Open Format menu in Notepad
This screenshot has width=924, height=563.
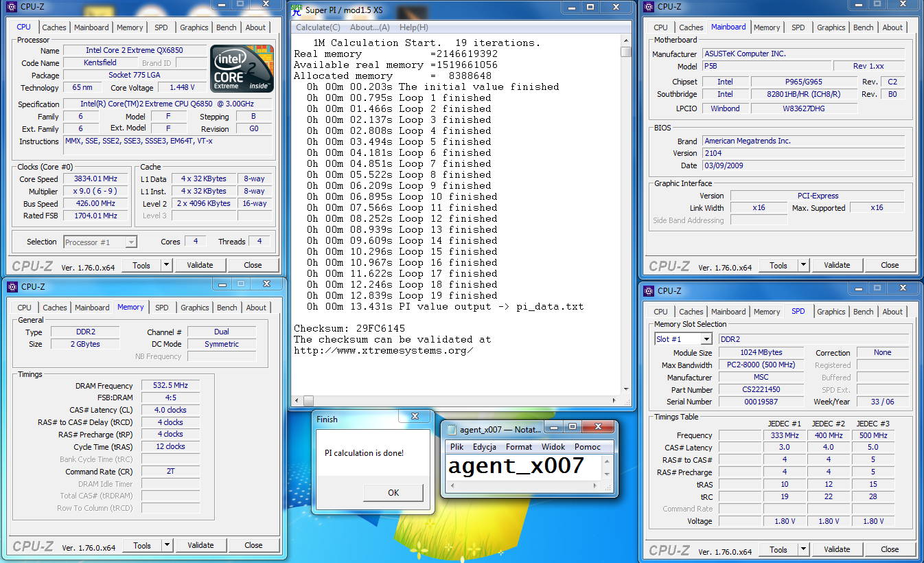(519, 447)
